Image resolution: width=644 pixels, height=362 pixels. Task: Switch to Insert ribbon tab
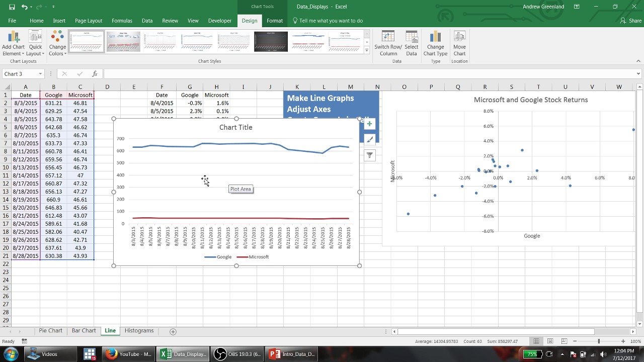click(x=59, y=21)
